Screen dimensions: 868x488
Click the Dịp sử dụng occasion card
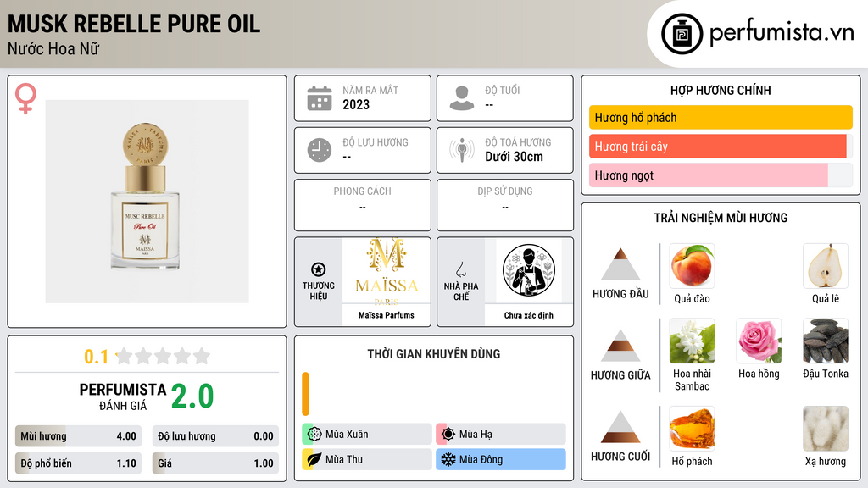point(505,205)
